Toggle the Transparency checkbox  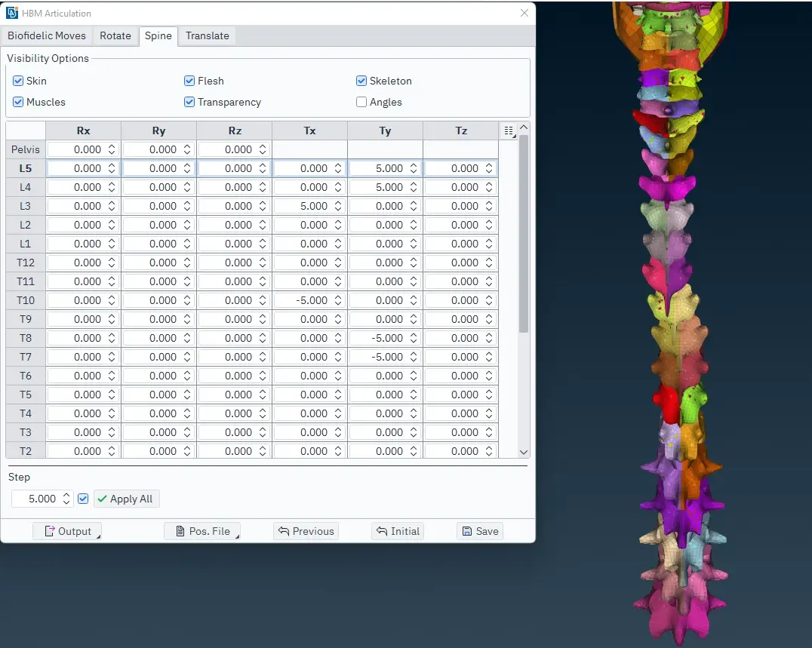pos(189,102)
